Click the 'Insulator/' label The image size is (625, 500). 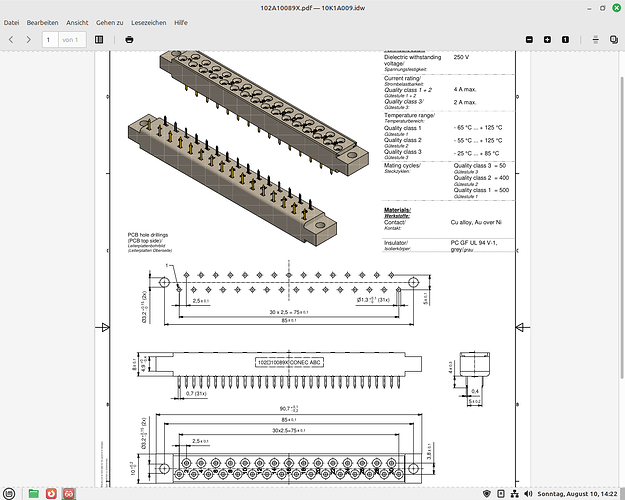pyautogui.click(x=396, y=242)
